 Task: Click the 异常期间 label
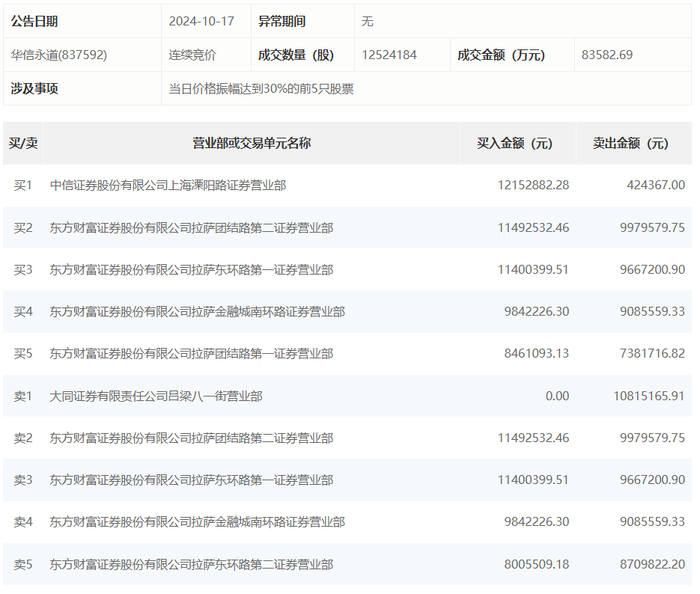pyautogui.click(x=282, y=21)
